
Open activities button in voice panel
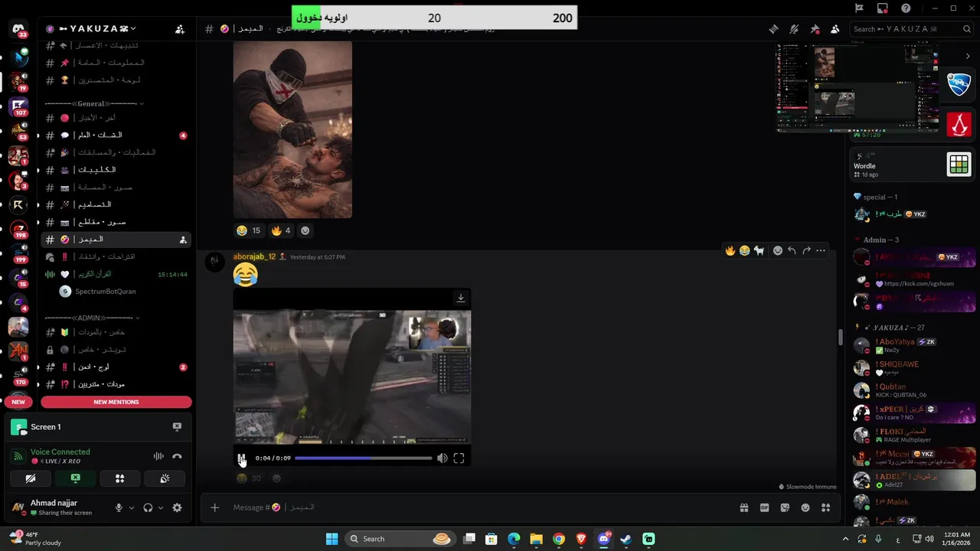point(119,478)
